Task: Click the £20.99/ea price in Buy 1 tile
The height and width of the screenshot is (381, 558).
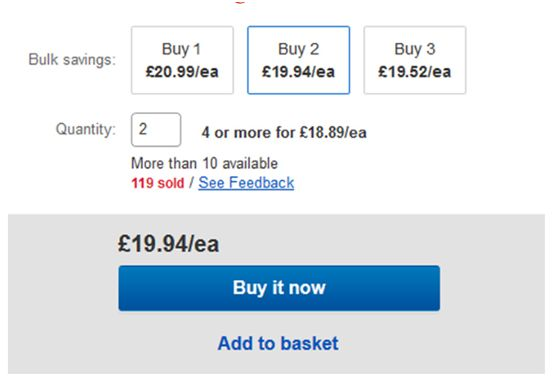Action: pos(182,72)
